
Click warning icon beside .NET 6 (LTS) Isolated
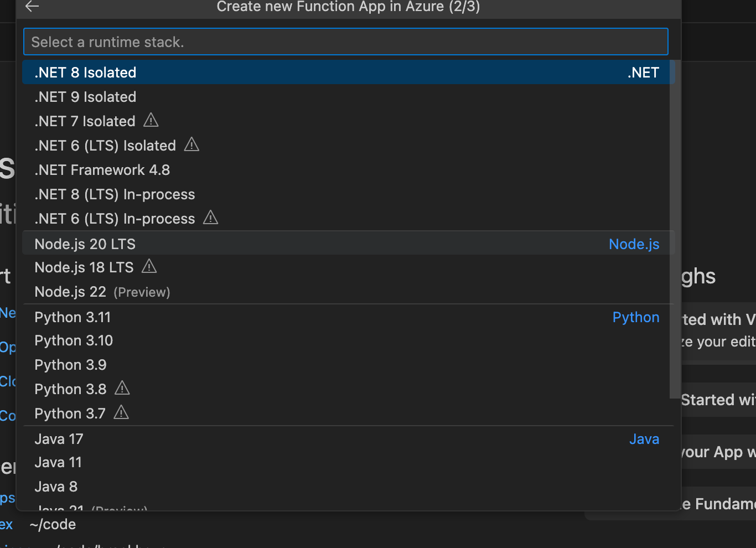click(191, 144)
